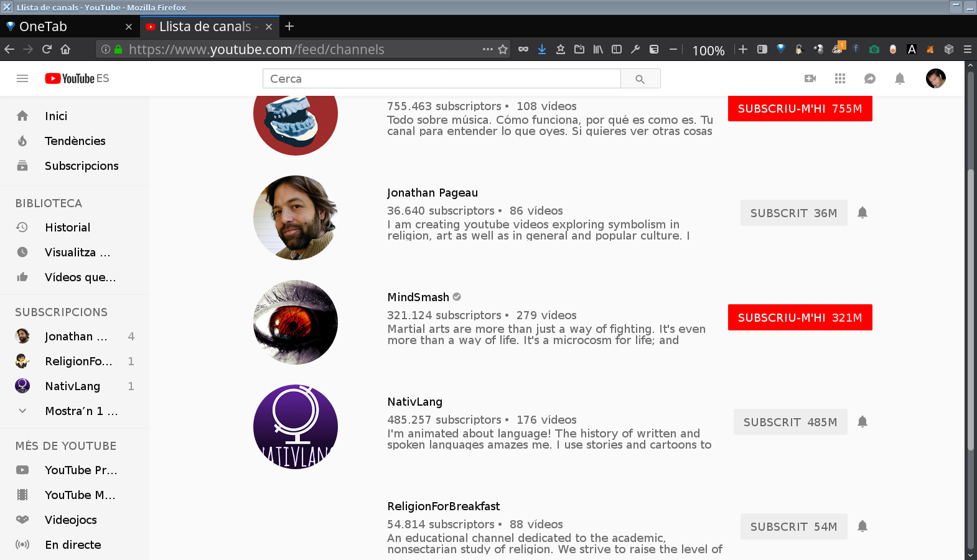
Task: Open the account avatar menu
Action: [x=935, y=78]
